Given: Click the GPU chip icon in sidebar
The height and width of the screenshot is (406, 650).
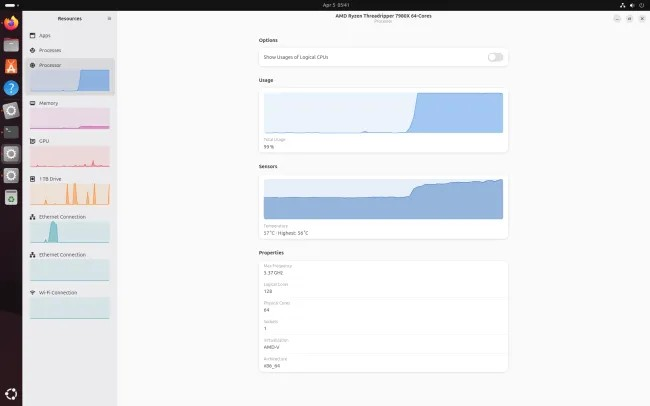Looking at the screenshot, I should pyautogui.click(x=33, y=140).
